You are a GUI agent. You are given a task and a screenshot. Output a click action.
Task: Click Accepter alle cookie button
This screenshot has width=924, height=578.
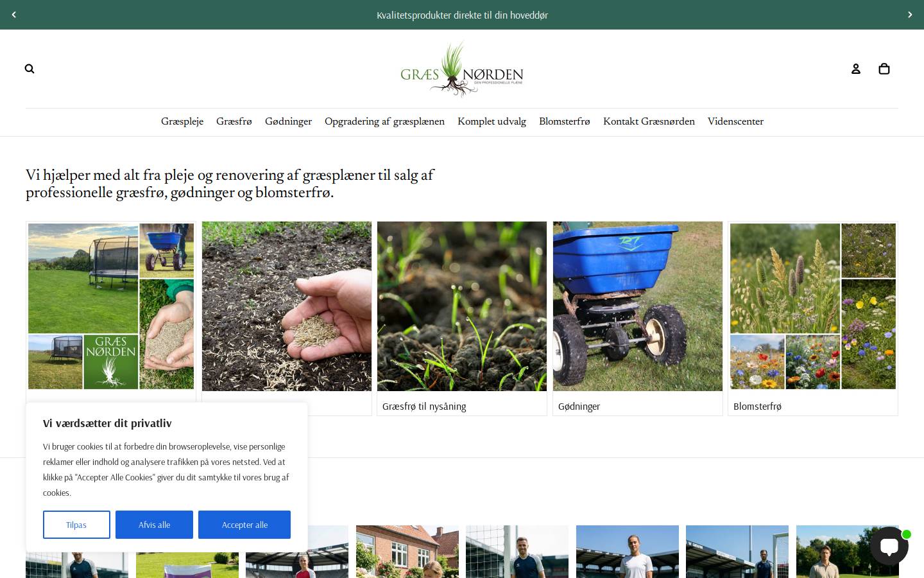[x=244, y=525]
